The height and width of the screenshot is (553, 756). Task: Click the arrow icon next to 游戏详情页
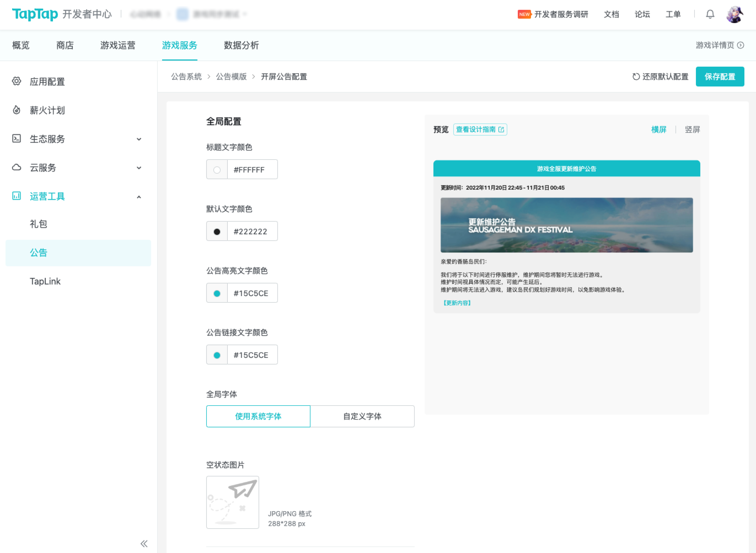[741, 45]
